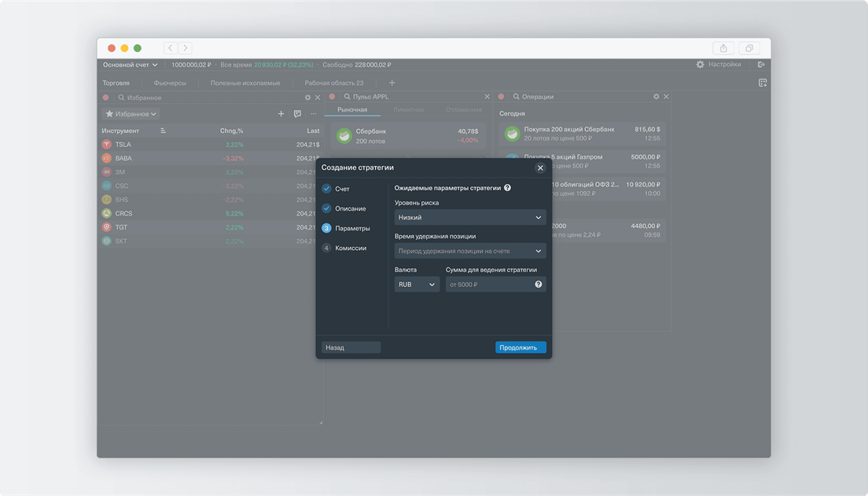Close the 'Создание стратегии' dialog
Screen dimensions: 868x496
click(x=540, y=167)
